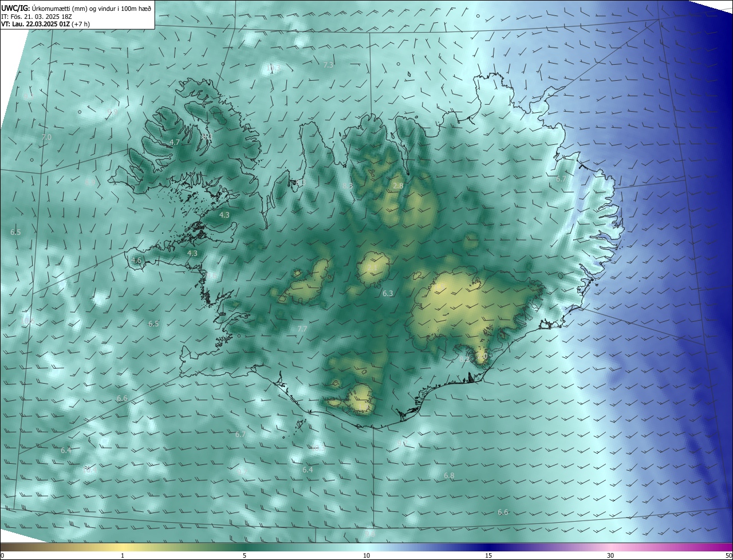
Task: Click the 15 tick on color scale
Action: coord(488,556)
